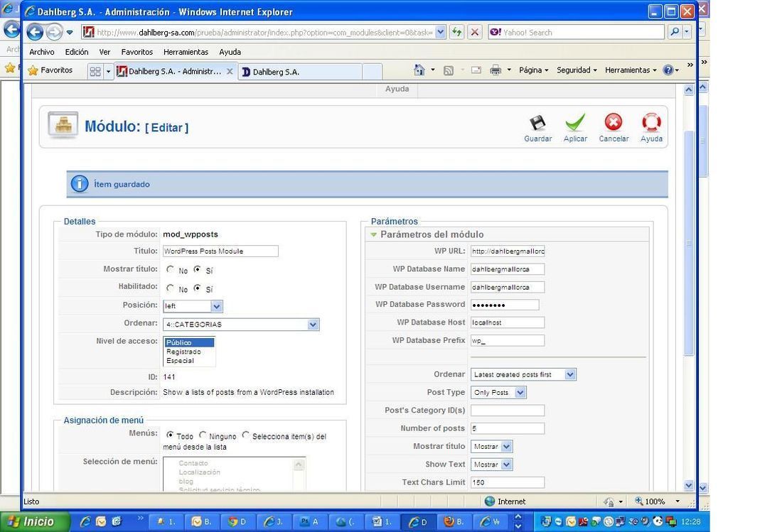Image resolution: width=782 pixels, height=532 pixels.
Task: Click the Text Chars Limit field
Action: 508,482
